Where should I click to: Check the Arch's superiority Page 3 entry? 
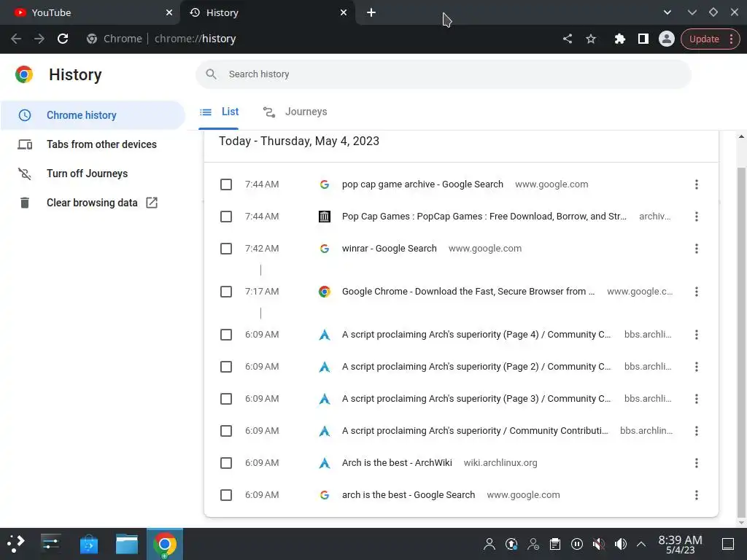coord(226,399)
